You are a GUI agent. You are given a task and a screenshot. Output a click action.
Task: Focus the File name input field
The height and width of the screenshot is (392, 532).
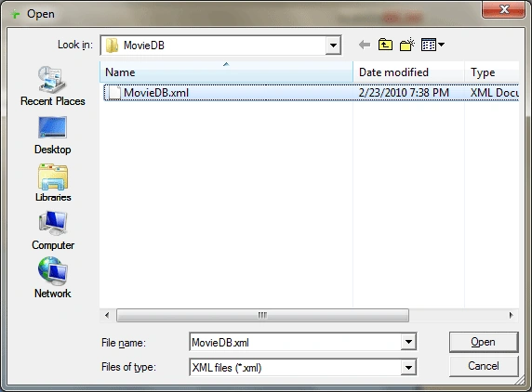pyautogui.click(x=295, y=342)
